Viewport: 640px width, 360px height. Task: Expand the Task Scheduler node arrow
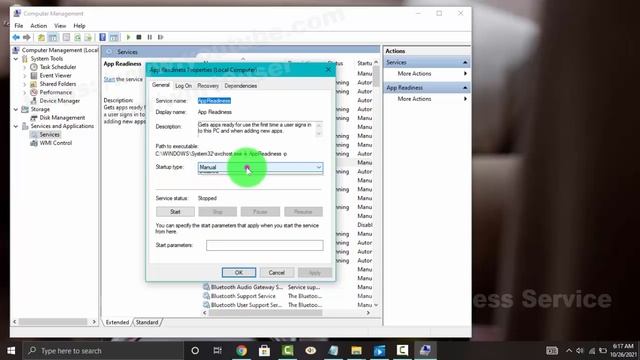tap(24, 67)
